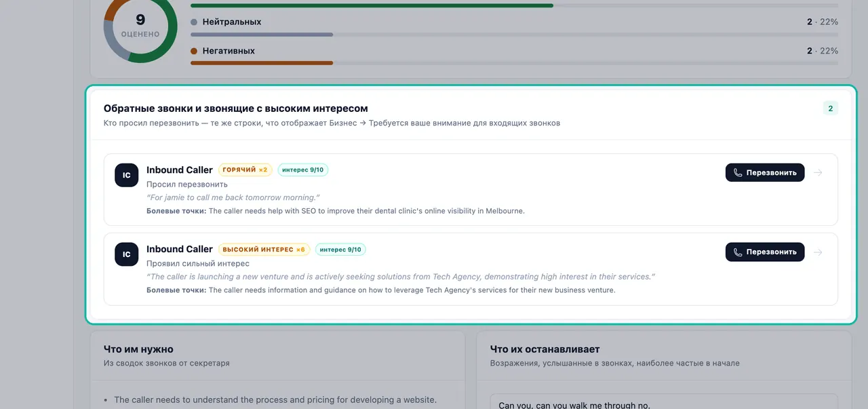Click the Негативных progress bar
Image resolution: width=868 pixels, height=409 pixels.
click(x=514, y=63)
